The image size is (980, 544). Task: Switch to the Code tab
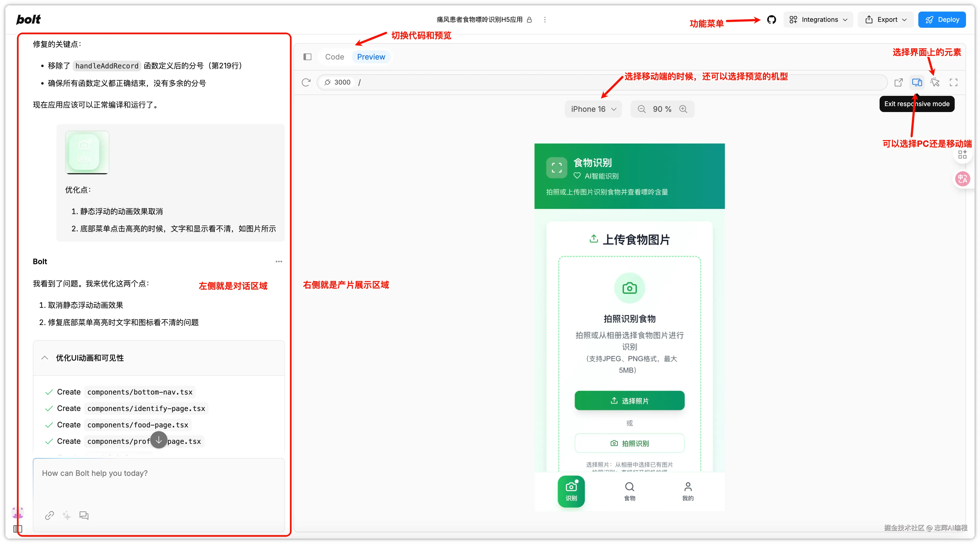click(334, 57)
